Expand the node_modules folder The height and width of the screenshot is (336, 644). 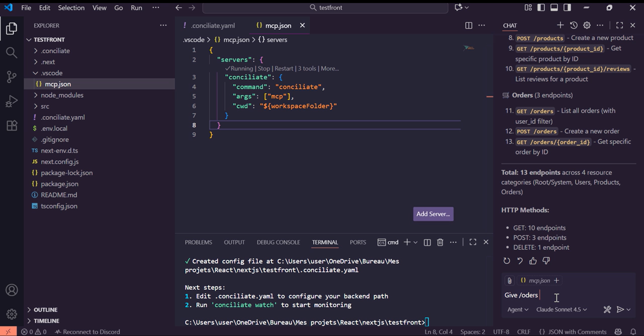[62, 95]
